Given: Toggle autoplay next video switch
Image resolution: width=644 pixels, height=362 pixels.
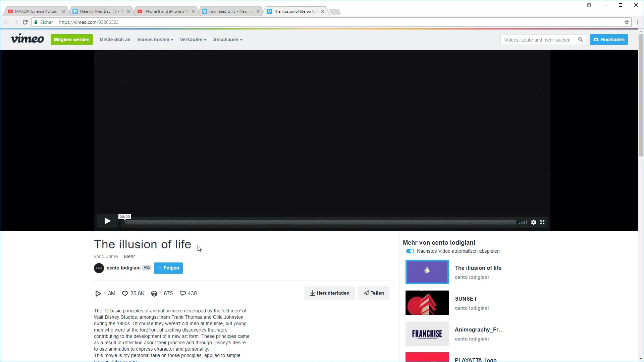Looking at the screenshot, I should (x=410, y=251).
